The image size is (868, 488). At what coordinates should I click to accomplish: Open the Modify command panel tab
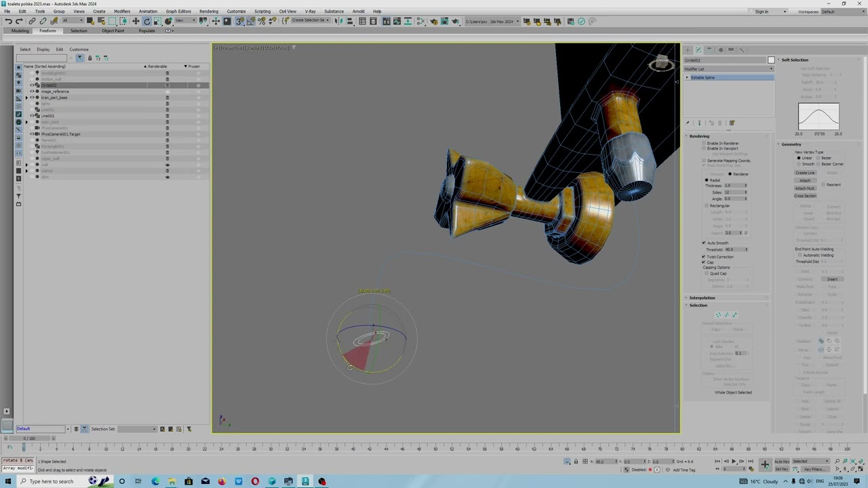(698, 49)
